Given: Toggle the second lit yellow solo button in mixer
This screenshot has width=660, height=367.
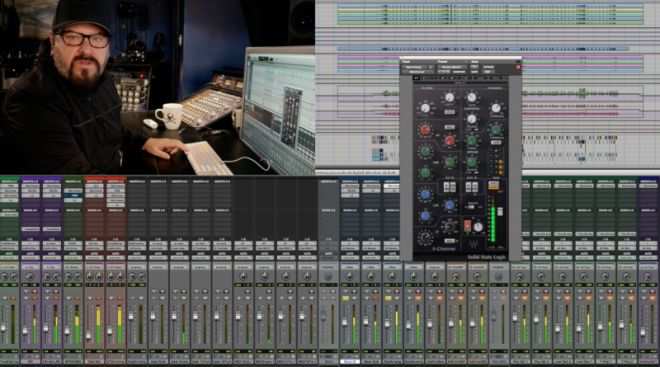Looking at the screenshot, I should coord(388,298).
